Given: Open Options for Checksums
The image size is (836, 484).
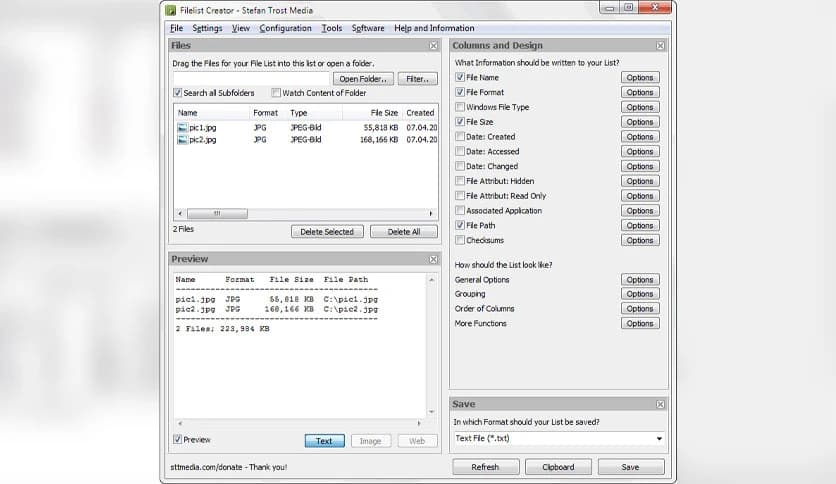Looking at the screenshot, I should click(640, 240).
